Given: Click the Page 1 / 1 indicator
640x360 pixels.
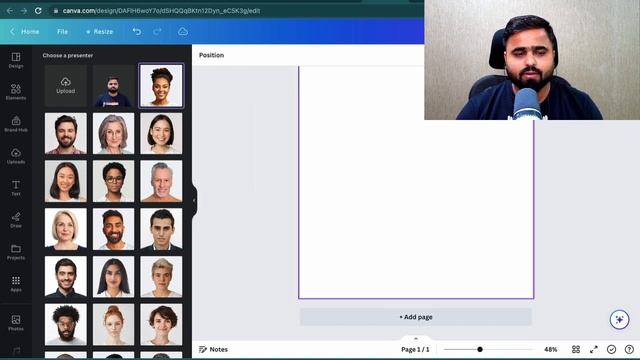Looking at the screenshot, I should pos(415,349).
